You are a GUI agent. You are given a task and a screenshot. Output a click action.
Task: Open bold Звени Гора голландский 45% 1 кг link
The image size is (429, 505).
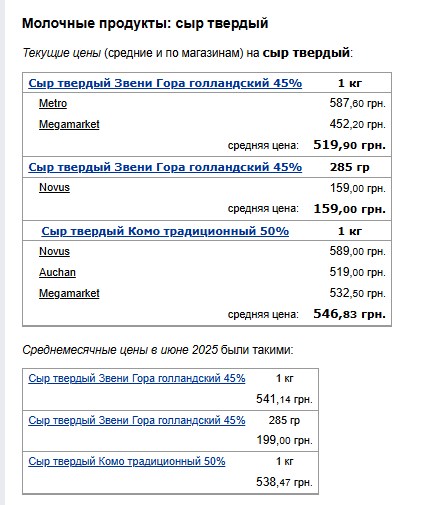(165, 83)
